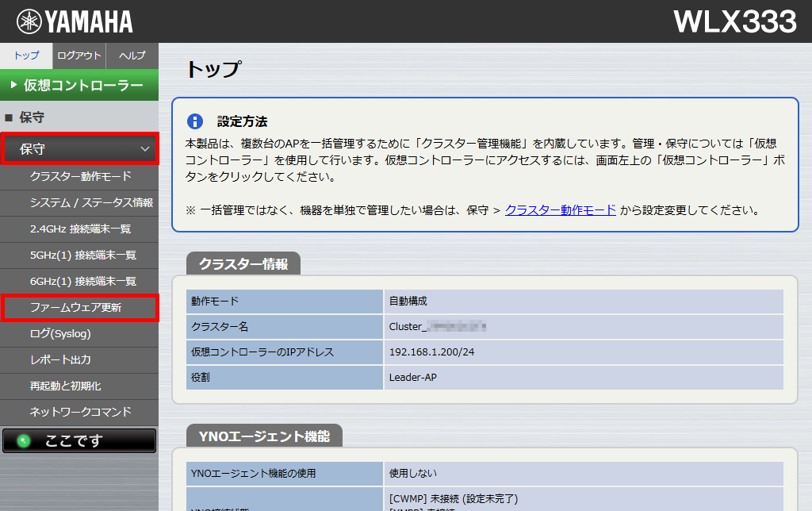Click the 使用しない value cell
Screen dimensions: 812x511
coord(584,473)
